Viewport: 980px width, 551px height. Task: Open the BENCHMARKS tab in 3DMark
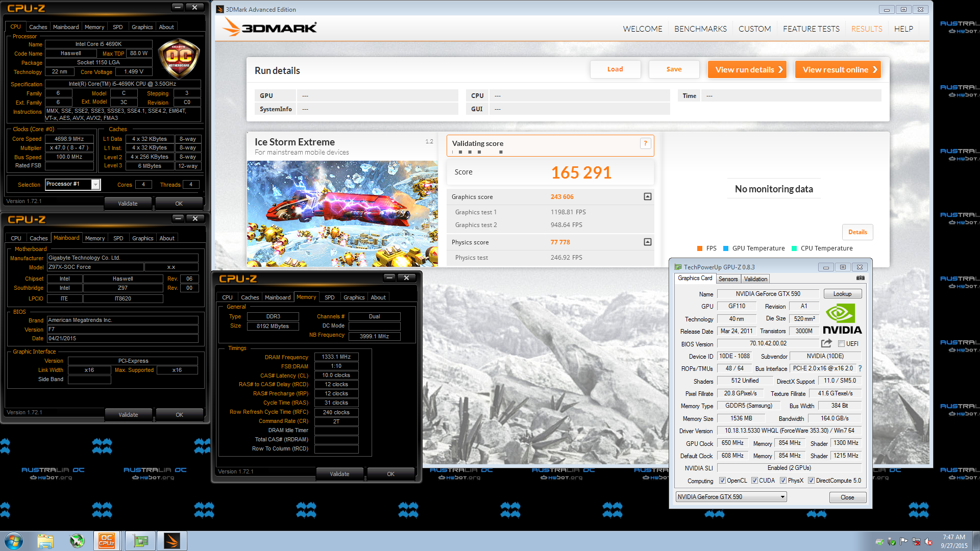[x=700, y=29]
